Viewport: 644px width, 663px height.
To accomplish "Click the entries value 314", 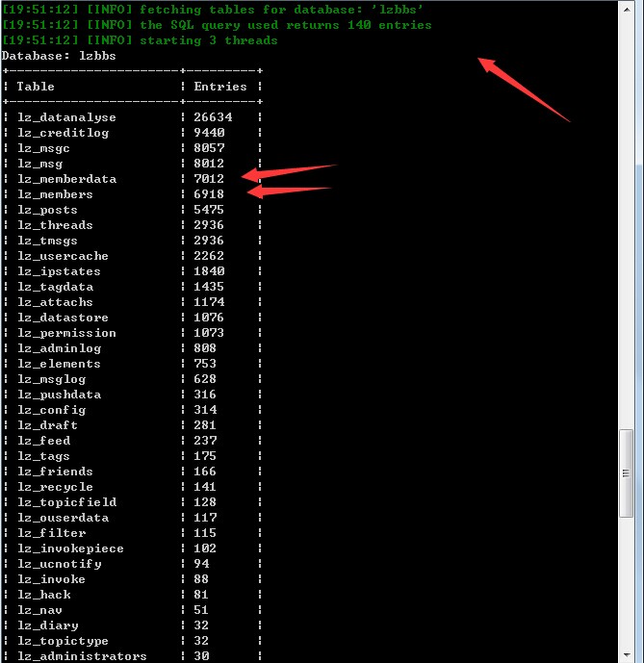I will tap(205, 410).
